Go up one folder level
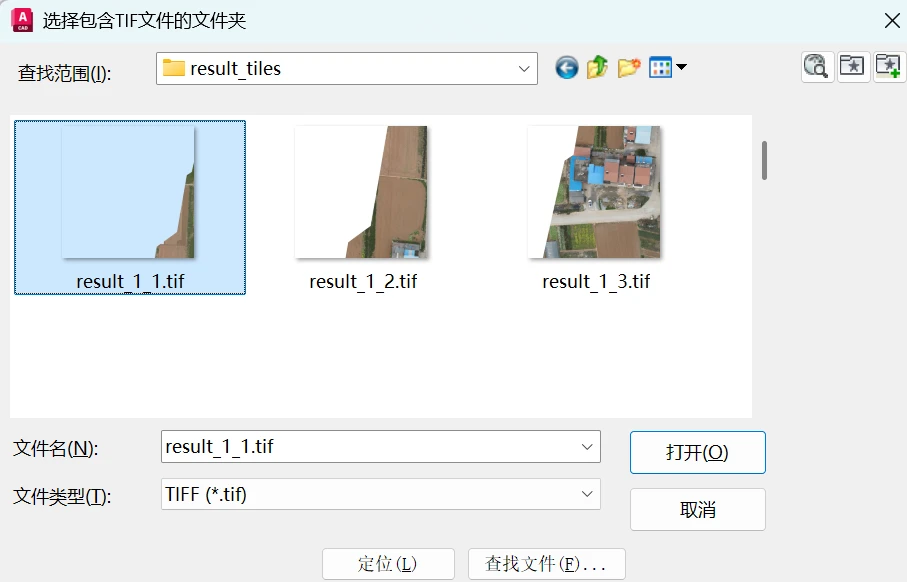 click(597, 68)
